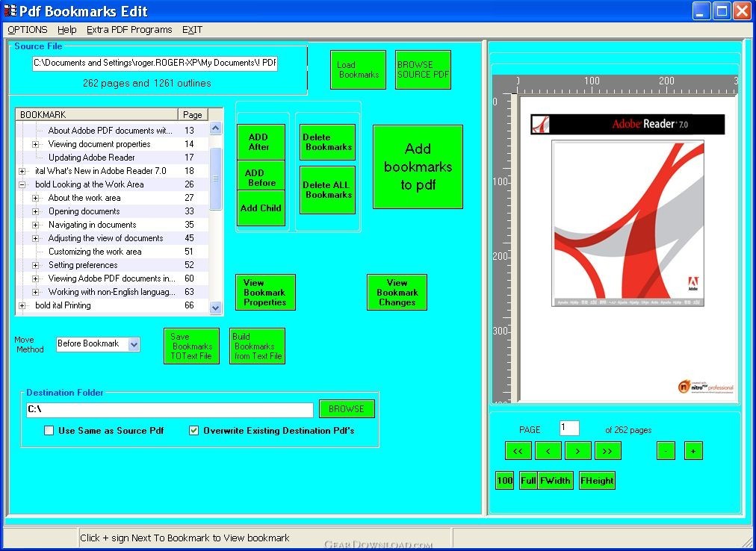Fit preview to width with FWidth
756x551 pixels.
pyautogui.click(x=556, y=480)
